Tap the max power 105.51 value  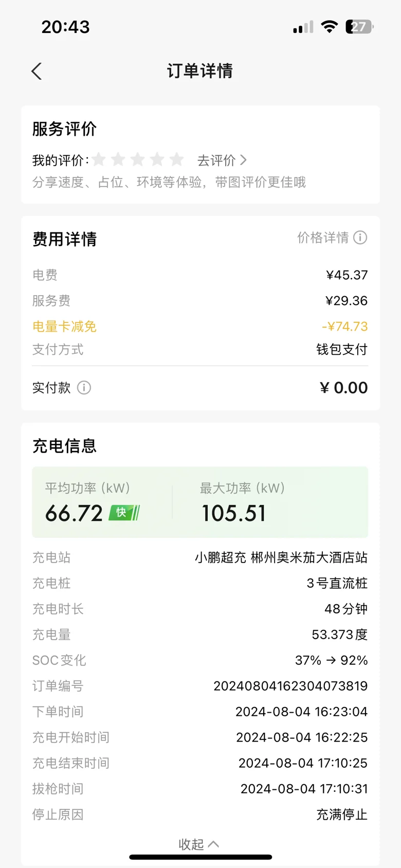pos(234,513)
